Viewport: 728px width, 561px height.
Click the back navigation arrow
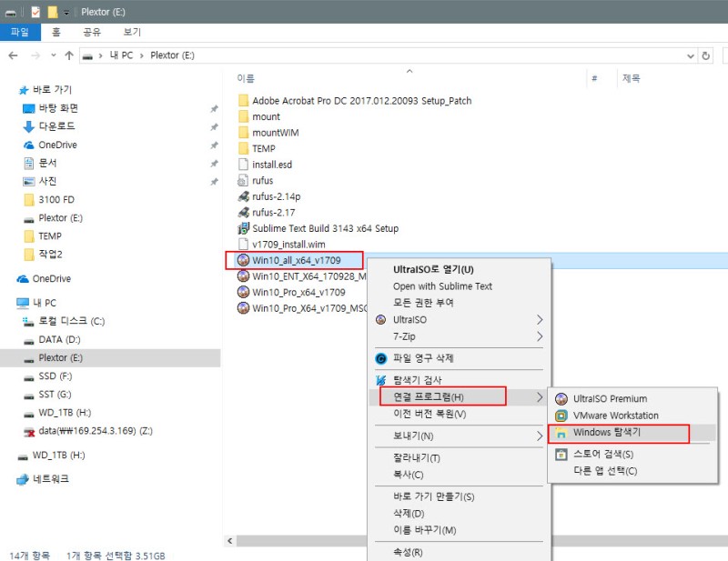coord(13,55)
